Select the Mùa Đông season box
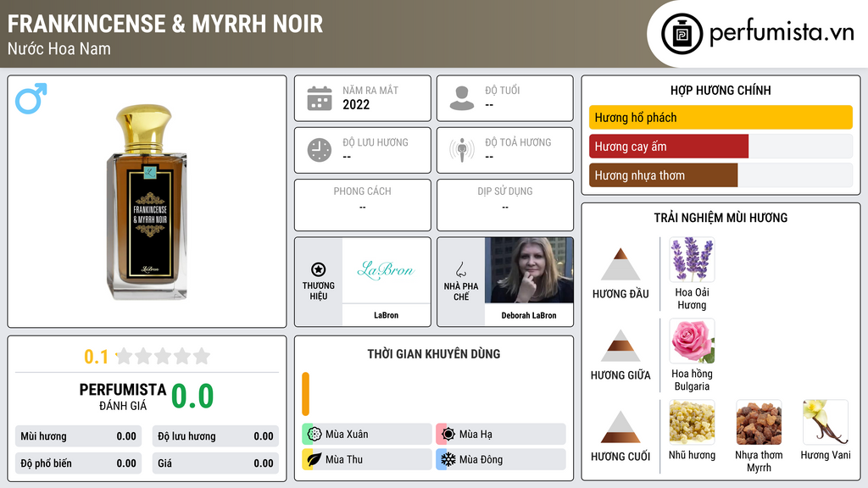This screenshot has width=868, height=488. 501,459
